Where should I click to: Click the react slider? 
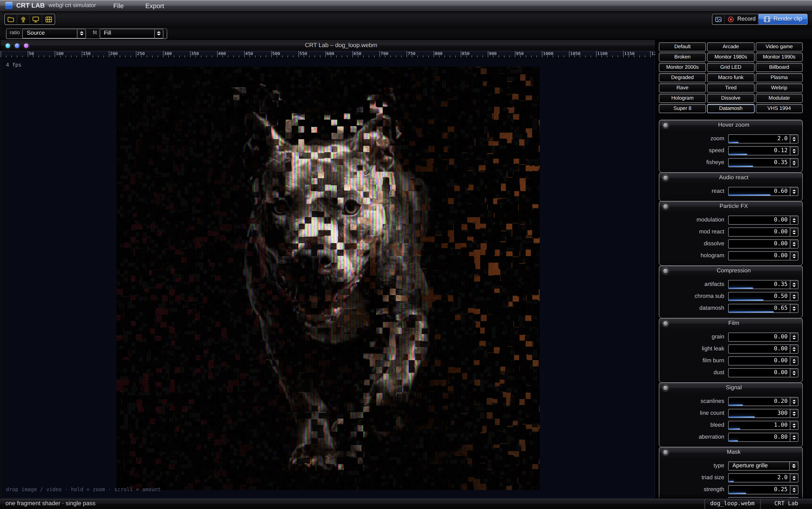pyautogui.click(x=759, y=191)
